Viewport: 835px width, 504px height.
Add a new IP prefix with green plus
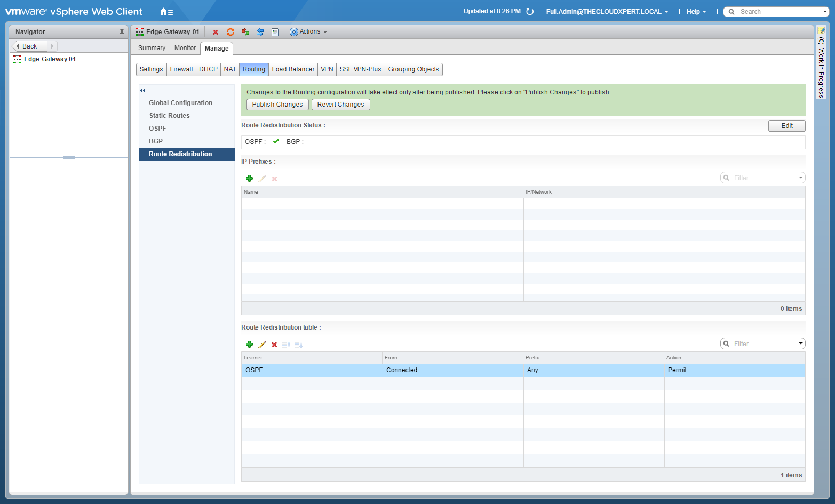coord(249,179)
